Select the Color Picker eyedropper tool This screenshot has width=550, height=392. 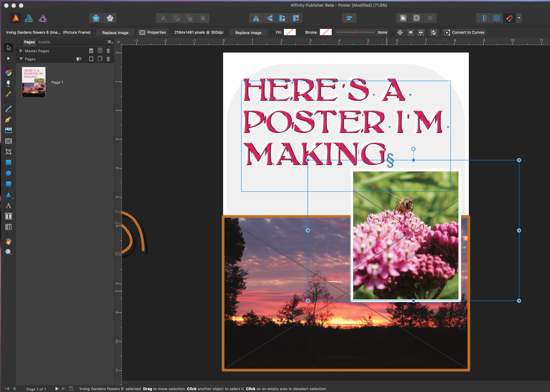9,94
